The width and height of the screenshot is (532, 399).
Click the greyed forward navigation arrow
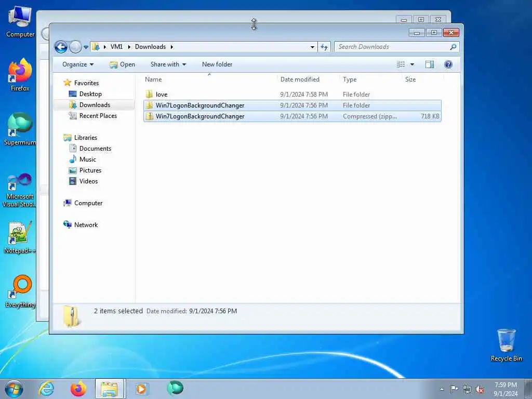coord(75,47)
